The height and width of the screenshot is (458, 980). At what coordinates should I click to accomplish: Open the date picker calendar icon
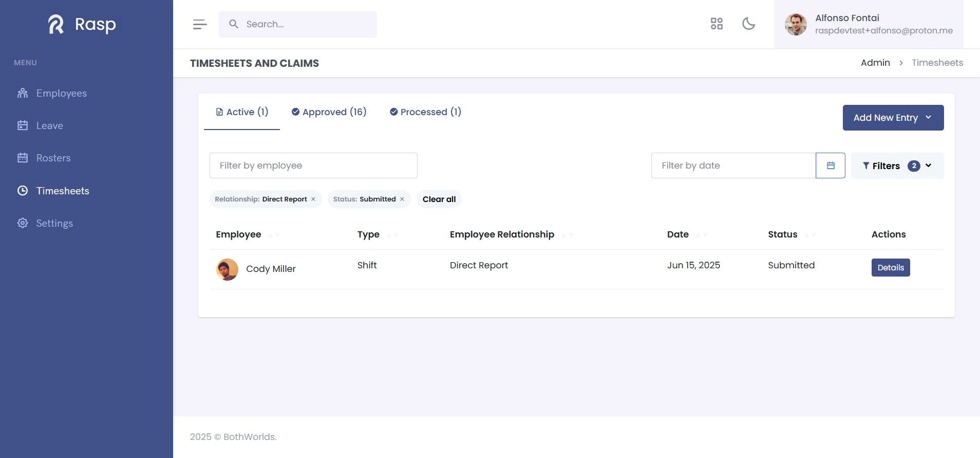pyautogui.click(x=830, y=166)
